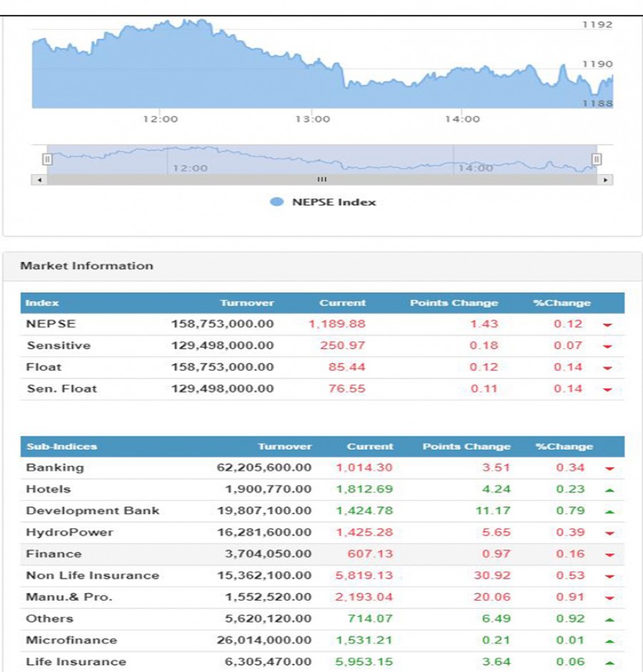Click the Market Information panel heading
This screenshot has height=672, width=643.
point(86,266)
